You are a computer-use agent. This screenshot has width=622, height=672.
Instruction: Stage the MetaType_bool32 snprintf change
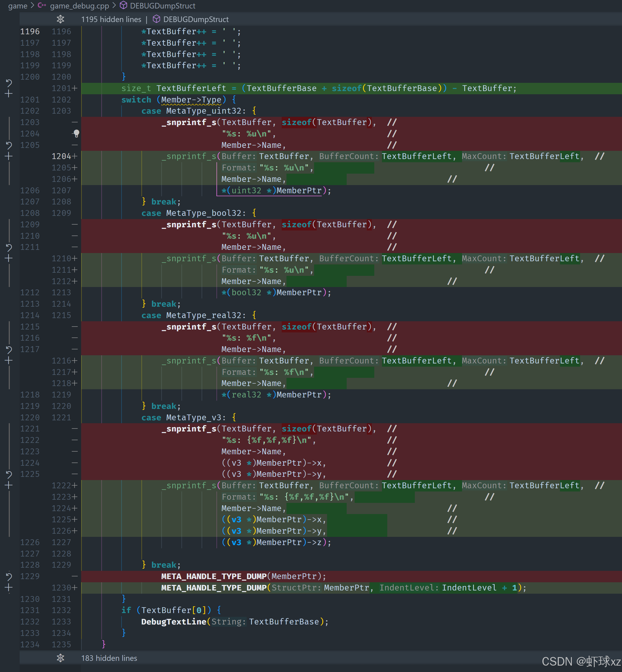[x=9, y=258]
